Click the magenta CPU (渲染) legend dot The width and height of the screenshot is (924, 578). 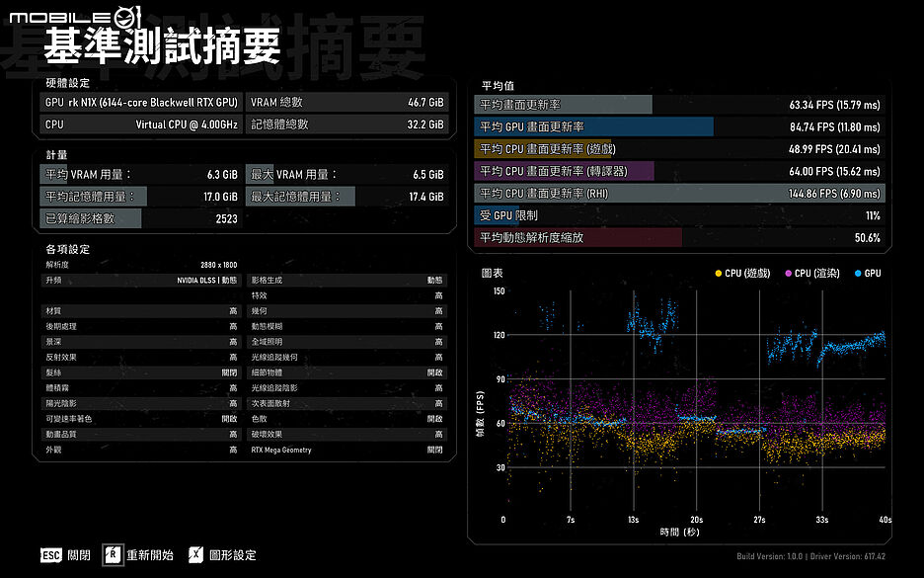[x=789, y=273]
